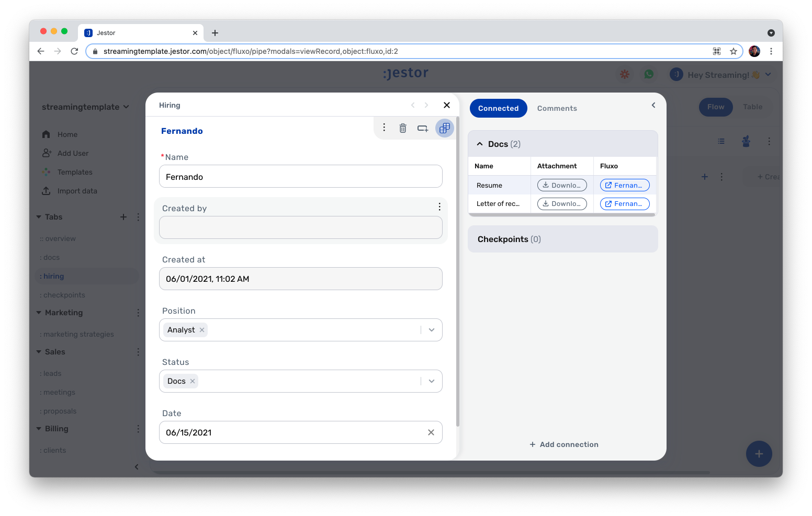
Task: Click the blue floating plus button
Action: point(759,454)
